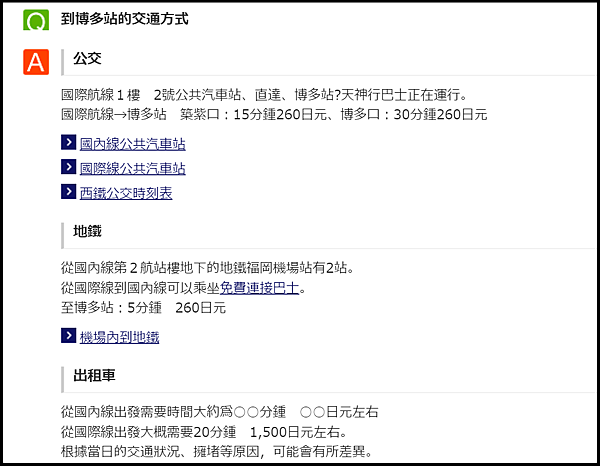Click arrow icon beside 國內線公共汽車站
This screenshot has height=466, width=600.
(68, 143)
